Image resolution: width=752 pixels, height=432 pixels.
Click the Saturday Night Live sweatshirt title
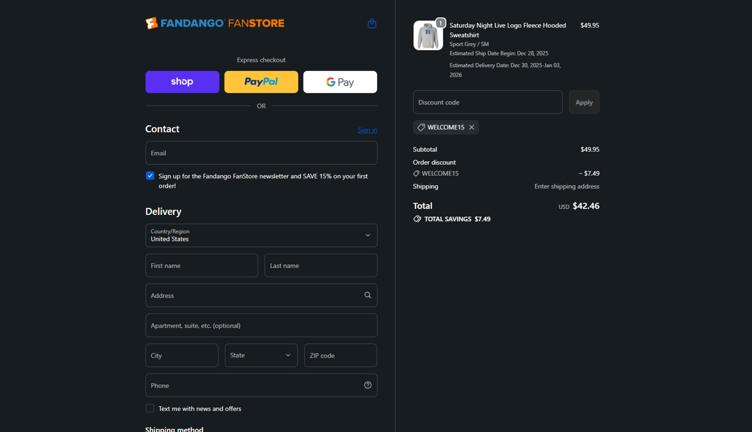[x=507, y=30]
